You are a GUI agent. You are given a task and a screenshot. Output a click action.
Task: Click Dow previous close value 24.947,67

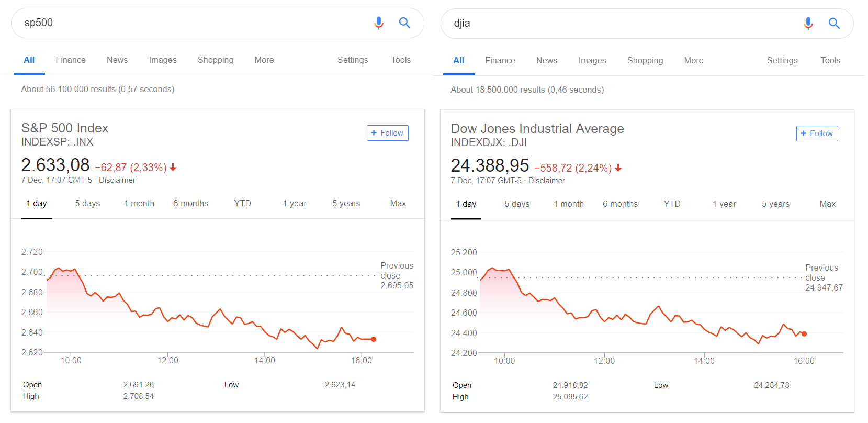click(824, 288)
